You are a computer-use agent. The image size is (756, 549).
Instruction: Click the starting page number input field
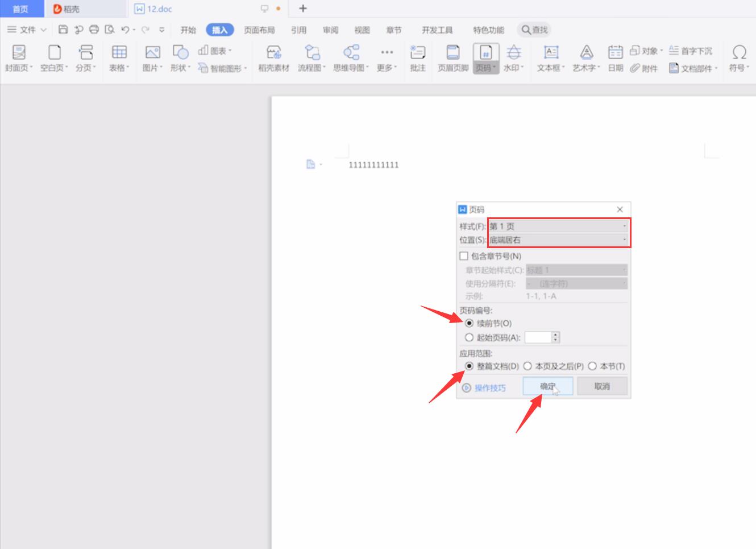(538, 337)
